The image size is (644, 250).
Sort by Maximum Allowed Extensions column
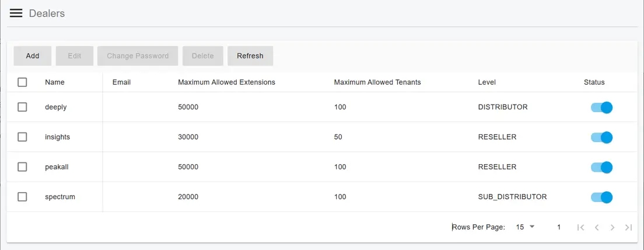pyautogui.click(x=226, y=82)
